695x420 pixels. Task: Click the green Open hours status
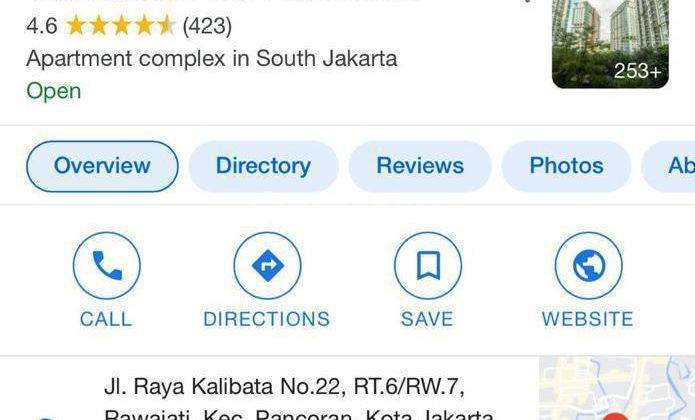coord(54,91)
